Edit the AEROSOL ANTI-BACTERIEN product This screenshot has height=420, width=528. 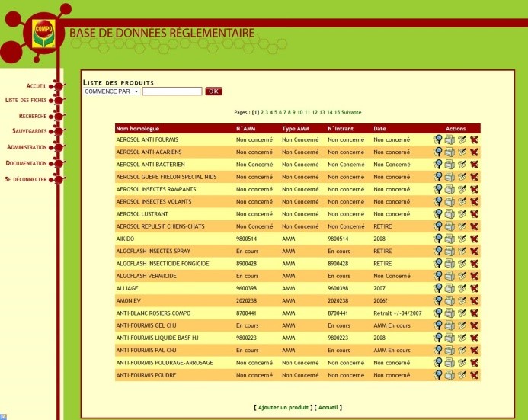pos(462,165)
